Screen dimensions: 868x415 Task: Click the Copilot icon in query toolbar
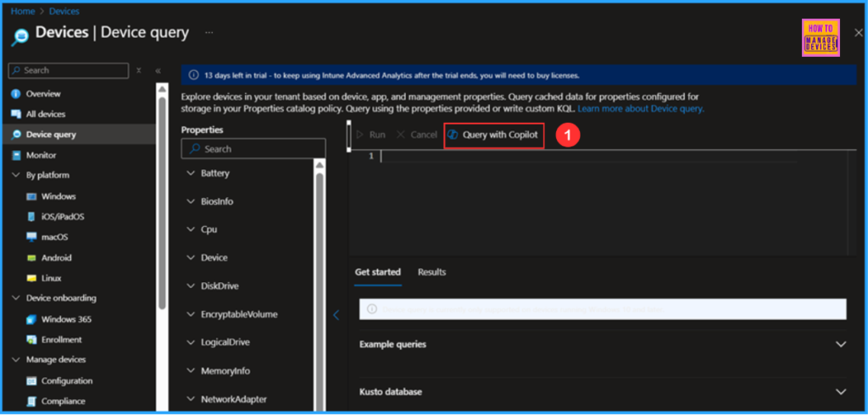pos(453,135)
